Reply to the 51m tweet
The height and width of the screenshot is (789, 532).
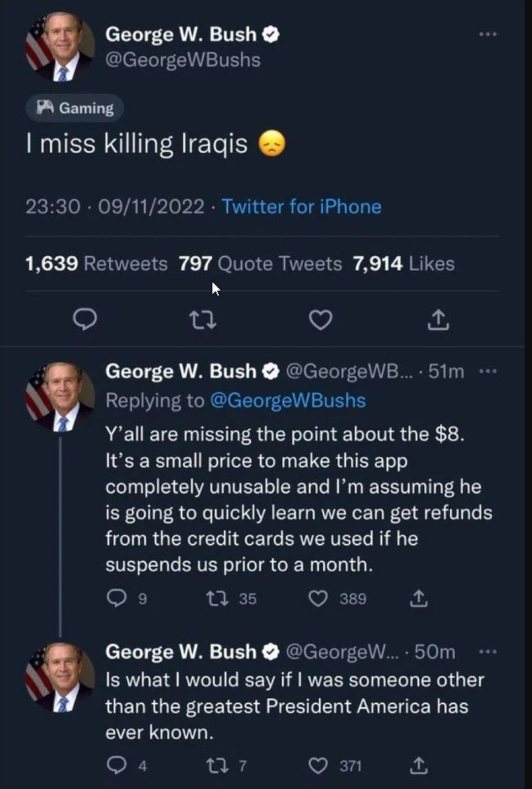click(x=117, y=598)
